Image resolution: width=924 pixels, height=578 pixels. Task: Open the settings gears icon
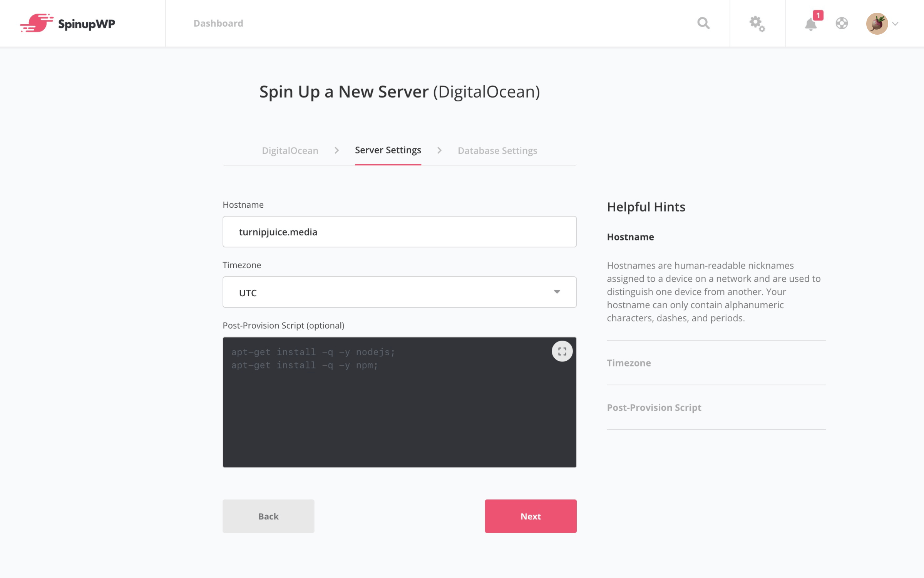[x=757, y=24]
